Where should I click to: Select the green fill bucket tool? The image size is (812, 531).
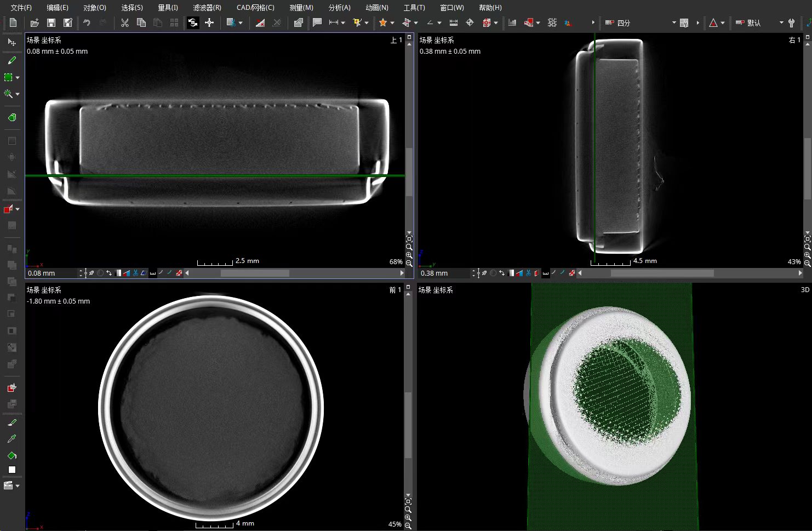click(x=12, y=455)
